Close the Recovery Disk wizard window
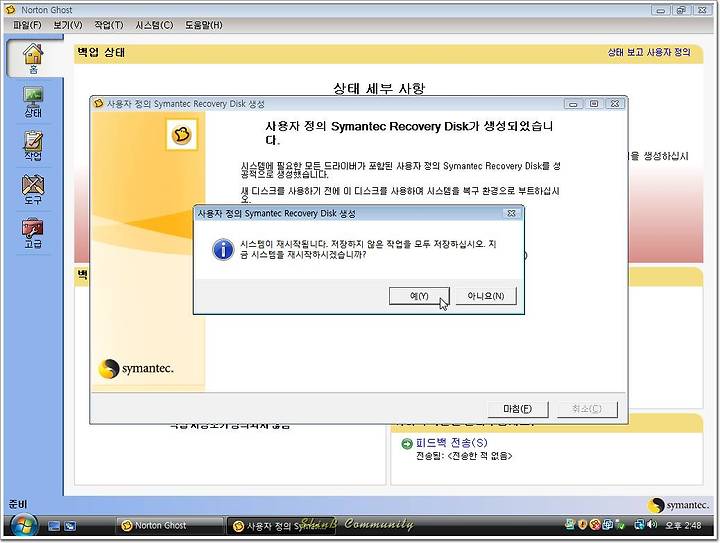 pos(615,104)
